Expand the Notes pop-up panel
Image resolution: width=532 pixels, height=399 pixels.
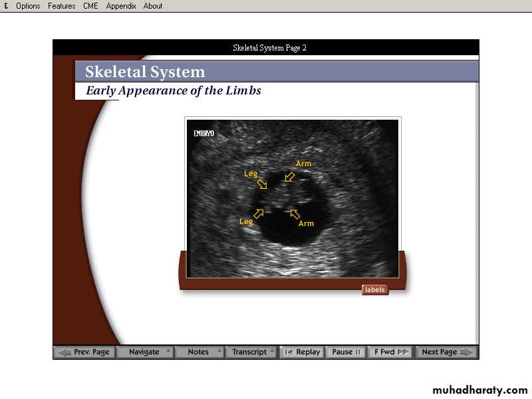[x=199, y=352]
